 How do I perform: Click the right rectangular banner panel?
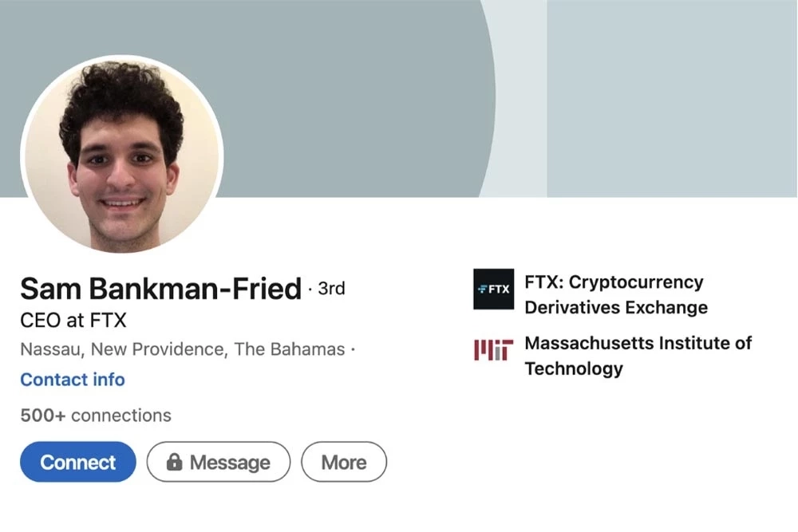point(672,96)
